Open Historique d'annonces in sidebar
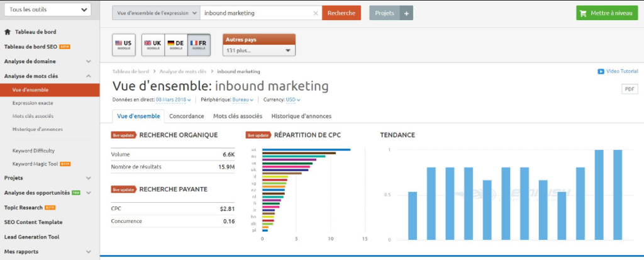644x260 pixels. click(37, 129)
